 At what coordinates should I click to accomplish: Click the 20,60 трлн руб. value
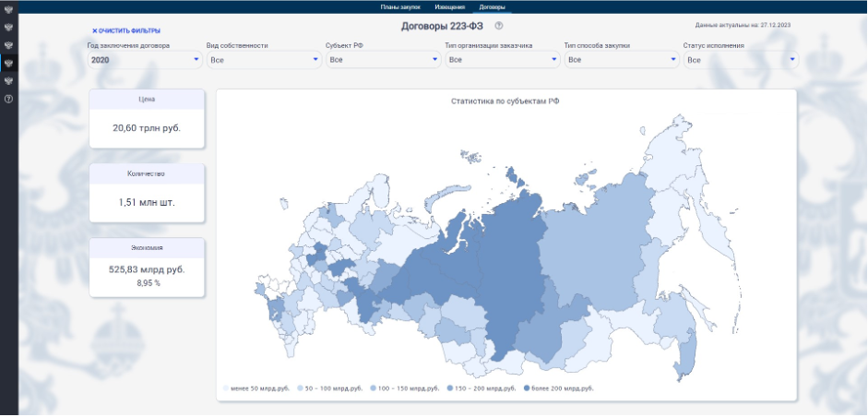pos(147,128)
